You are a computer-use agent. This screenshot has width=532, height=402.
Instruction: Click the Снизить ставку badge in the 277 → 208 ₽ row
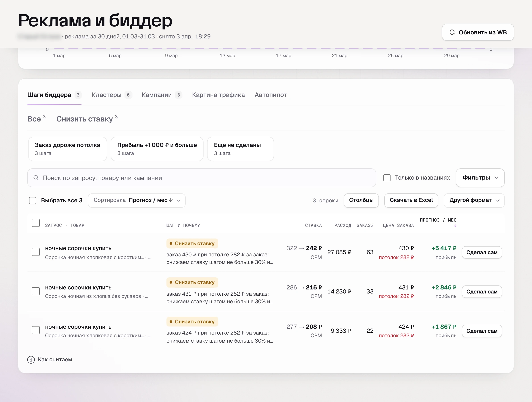(x=192, y=322)
